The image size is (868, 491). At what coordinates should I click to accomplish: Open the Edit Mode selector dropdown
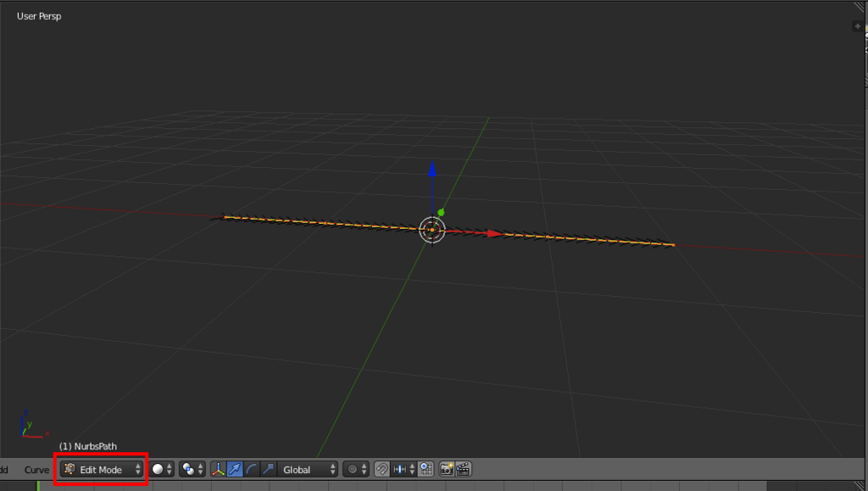click(x=102, y=470)
